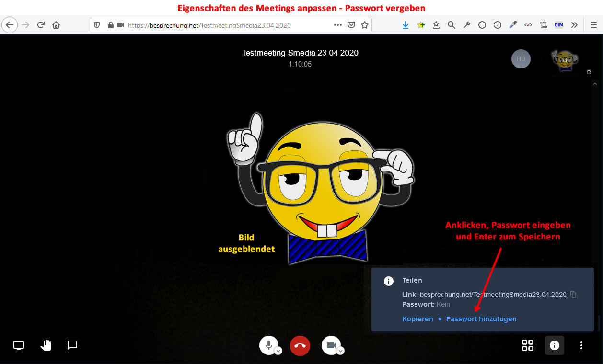
Task: Click the Teilen heading in info panel
Action: (412, 280)
